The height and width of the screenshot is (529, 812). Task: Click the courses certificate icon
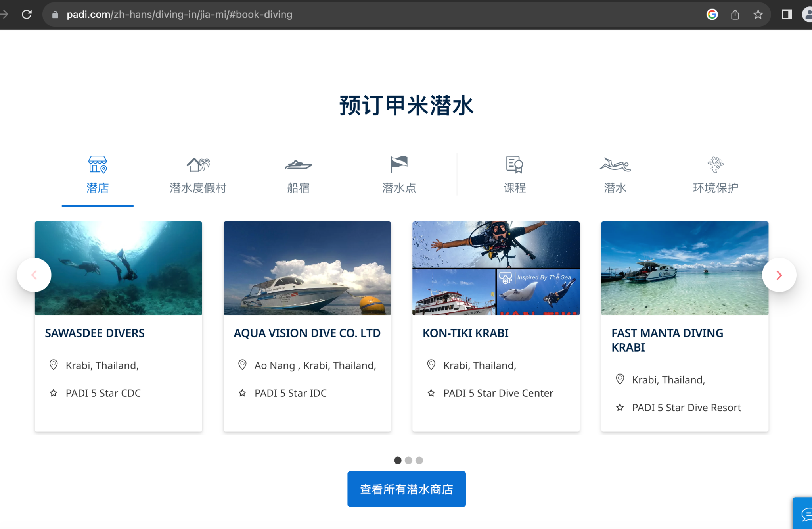515,164
